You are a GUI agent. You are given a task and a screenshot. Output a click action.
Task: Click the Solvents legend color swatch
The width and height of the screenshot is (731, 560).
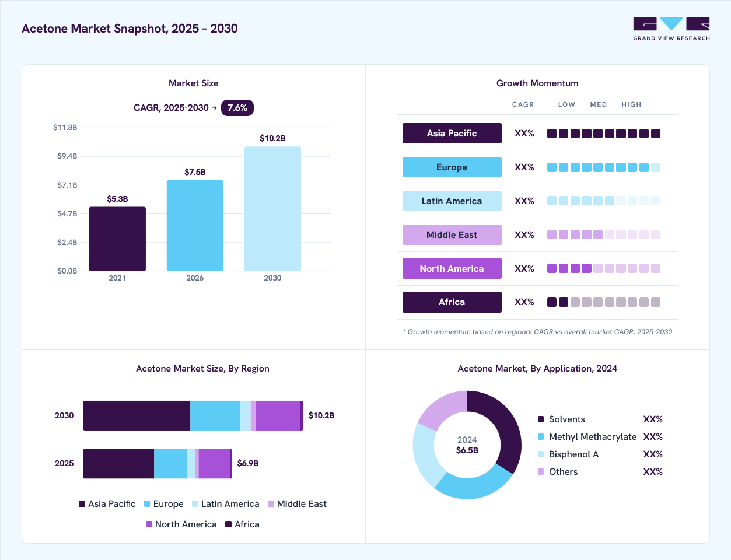point(541,419)
